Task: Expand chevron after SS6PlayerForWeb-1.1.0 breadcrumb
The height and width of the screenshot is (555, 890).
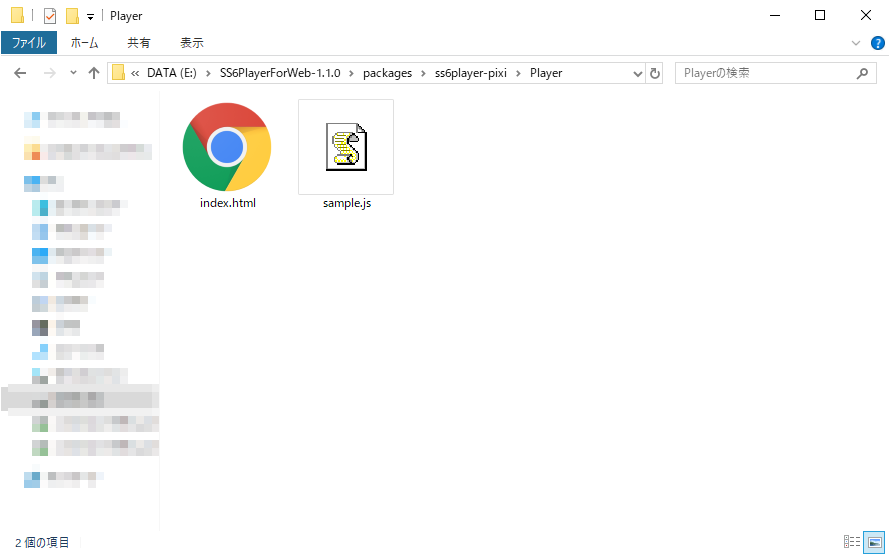Action: pos(352,73)
